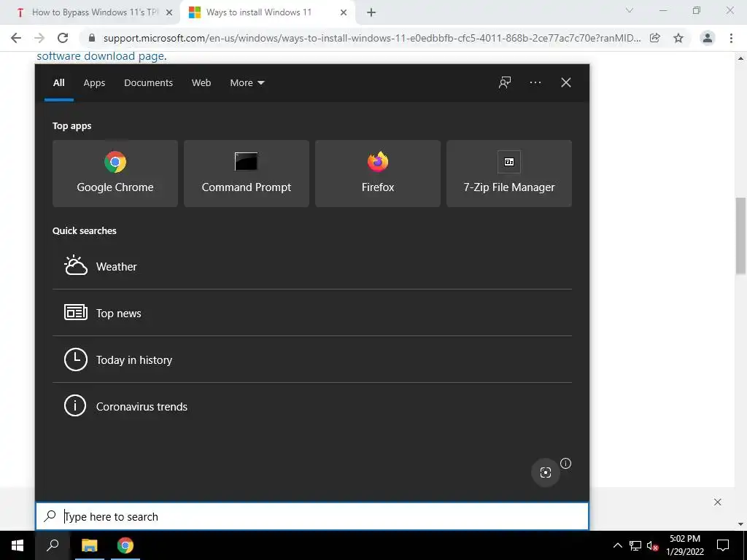
Task: Click the scrollbar down arrow
Action: click(x=740, y=524)
